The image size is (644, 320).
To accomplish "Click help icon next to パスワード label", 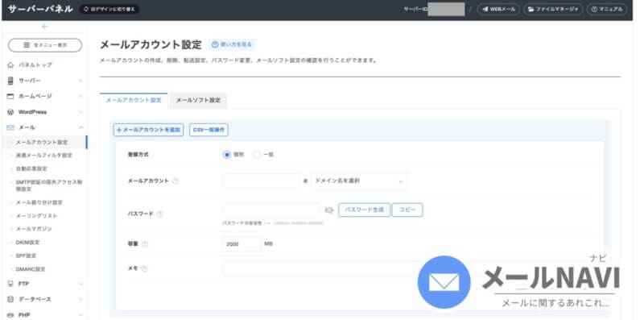I will point(160,214).
